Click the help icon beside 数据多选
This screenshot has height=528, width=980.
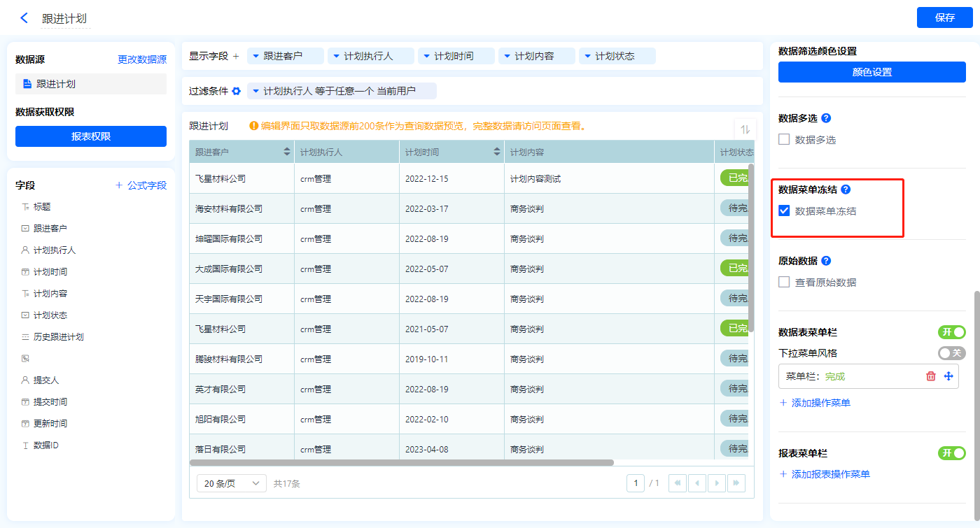pyautogui.click(x=826, y=118)
